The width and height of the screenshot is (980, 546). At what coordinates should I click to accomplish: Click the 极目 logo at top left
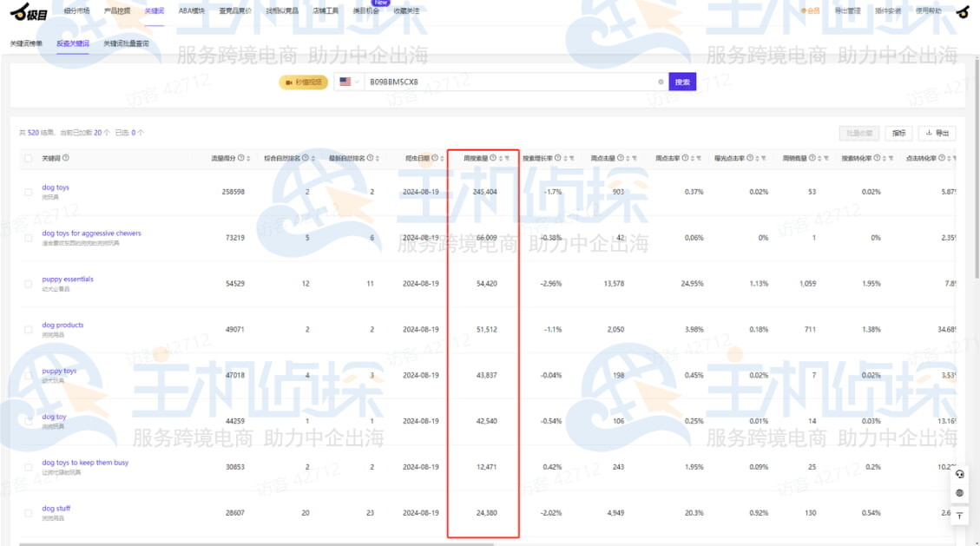pos(29,10)
